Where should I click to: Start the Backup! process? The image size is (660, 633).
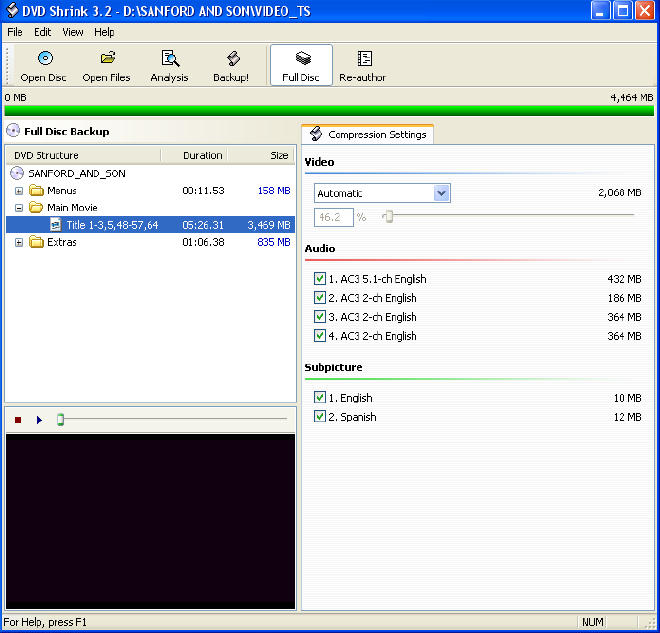[231, 66]
